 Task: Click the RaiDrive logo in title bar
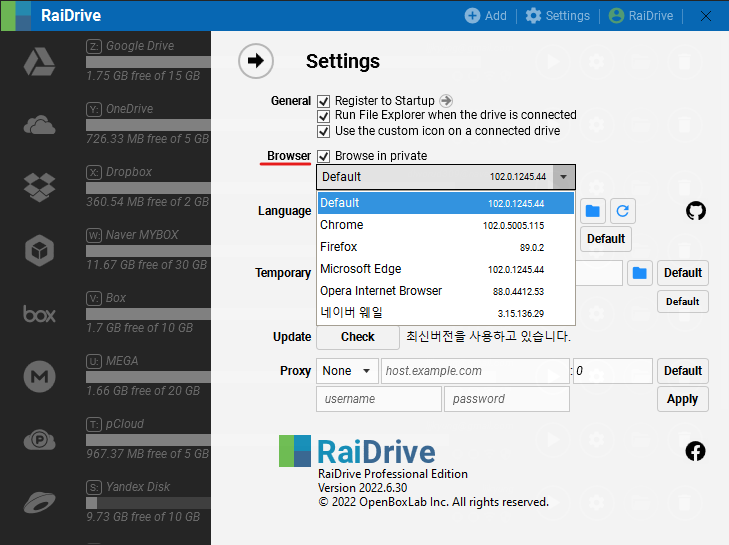click(16, 16)
